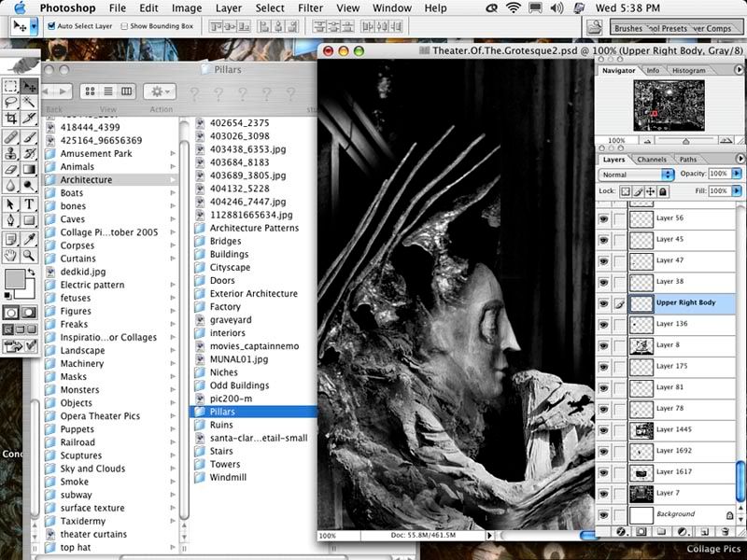Image resolution: width=747 pixels, height=560 pixels.
Task: Select the Magic Wand tool
Action: click(28, 103)
